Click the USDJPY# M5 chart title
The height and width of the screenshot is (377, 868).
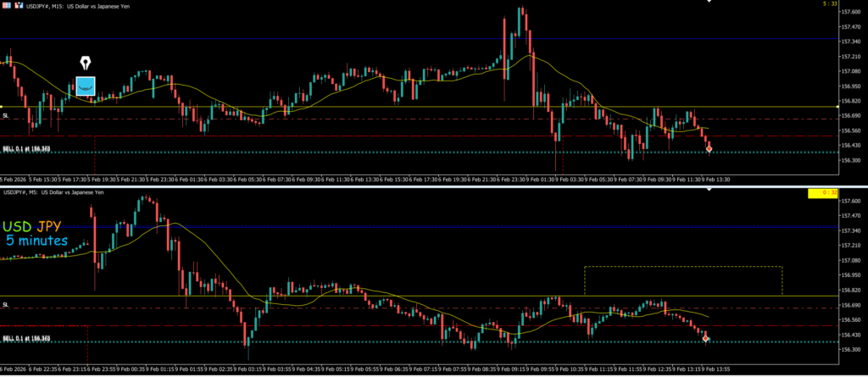coord(54,192)
